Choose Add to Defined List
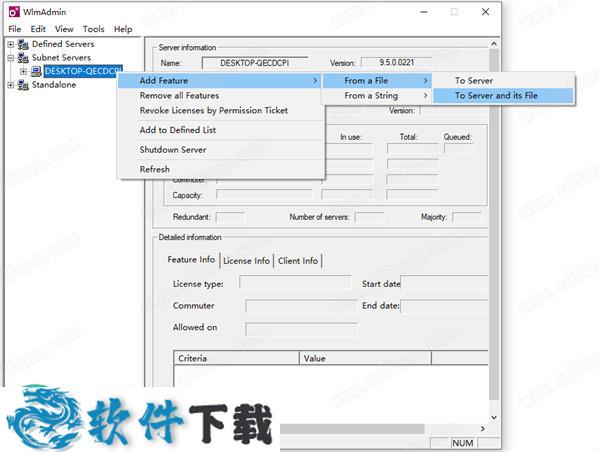This screenshot has width=600, height=452. tap(221, 130)
